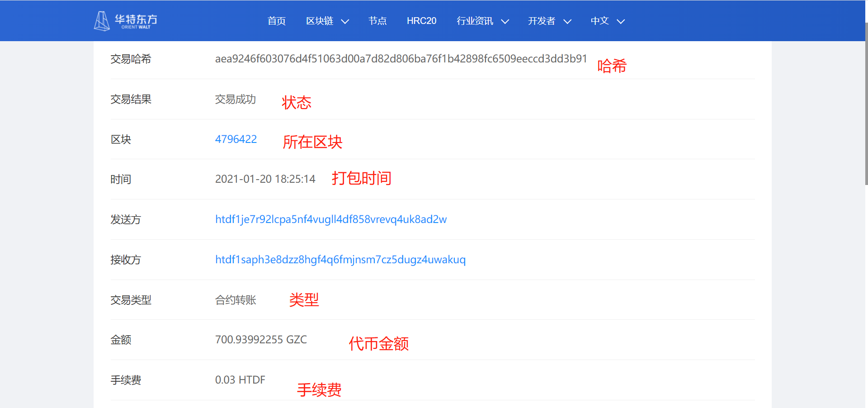This screenshot has width=868, height=408.
Task: Expand the 开发者 dropdown menu
Action: click(541, 21)
